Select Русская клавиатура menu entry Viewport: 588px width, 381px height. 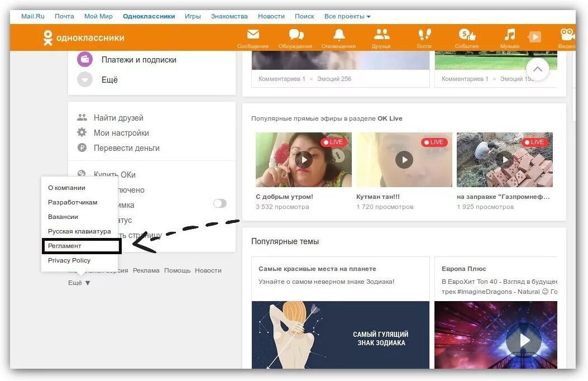[79, 231]
